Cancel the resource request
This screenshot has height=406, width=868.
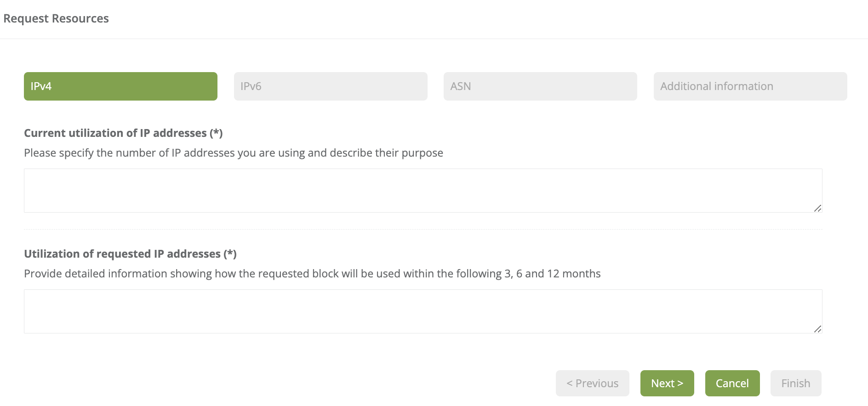click(732, 383)
